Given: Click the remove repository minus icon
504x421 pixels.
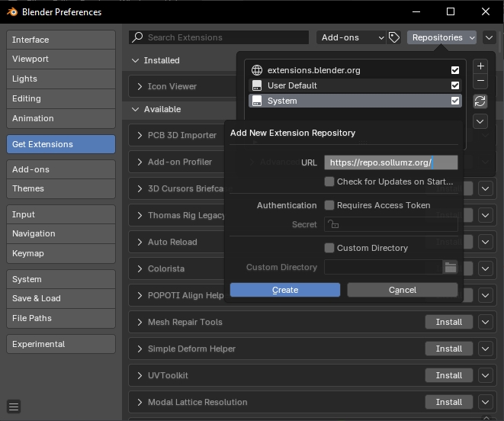Looking at the screenshot, I should [x=480, y=81].
